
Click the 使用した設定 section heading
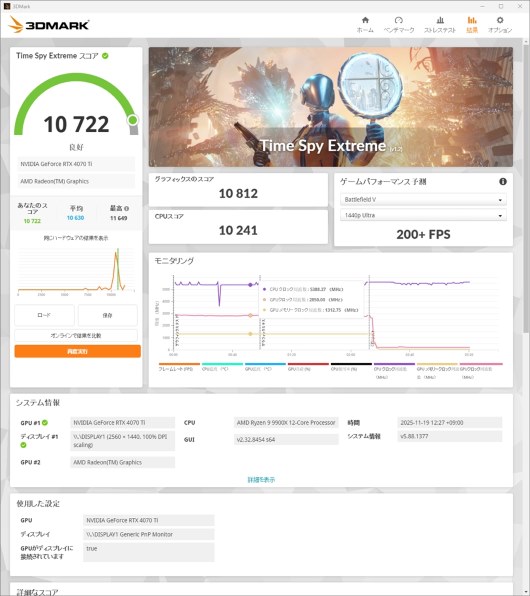coord(38,504)
